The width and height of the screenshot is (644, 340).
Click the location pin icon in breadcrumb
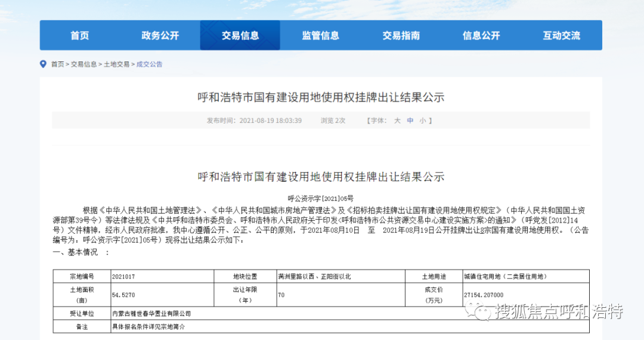[43, 64]
